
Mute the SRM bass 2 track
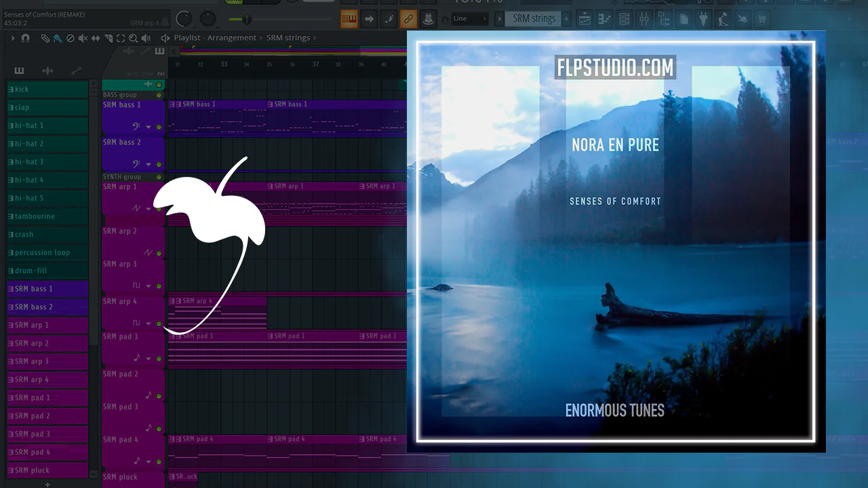click(159, 164)
